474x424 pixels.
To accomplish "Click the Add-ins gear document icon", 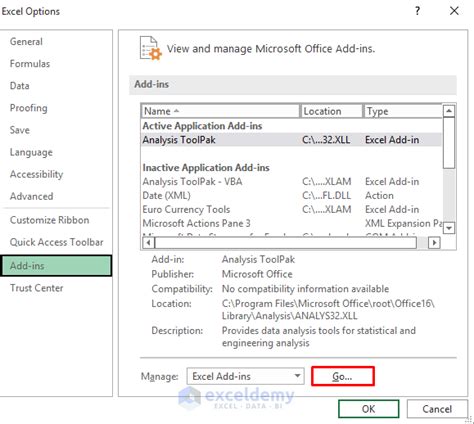I will 151,48.
